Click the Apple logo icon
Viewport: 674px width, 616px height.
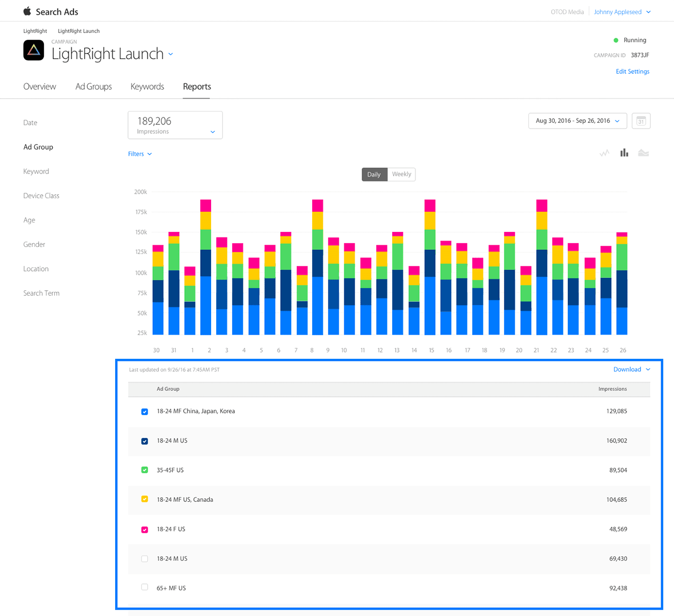pyautogui.click(x=27, y=11)
